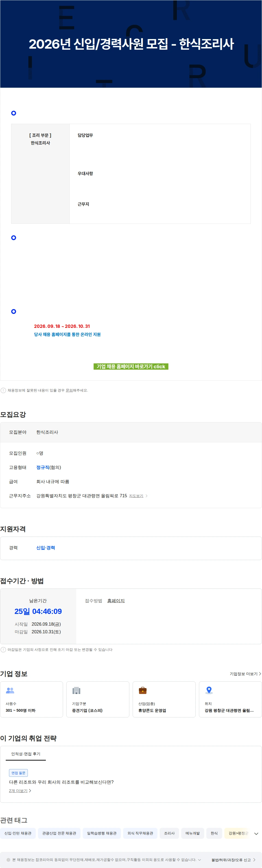Open the company recruitment homepage green button
This screenshot has width=262, height=868.
click(x=131, y=366)
